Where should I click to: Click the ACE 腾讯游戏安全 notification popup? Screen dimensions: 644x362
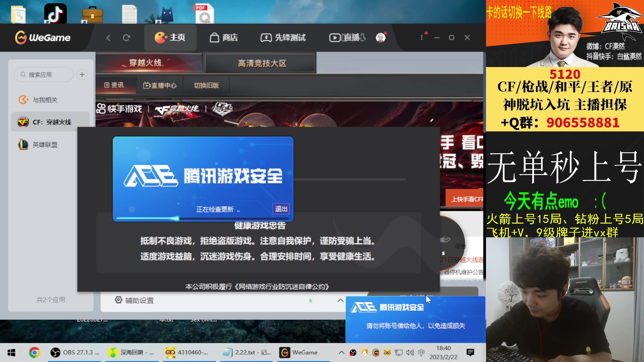(x=415, y=319)
